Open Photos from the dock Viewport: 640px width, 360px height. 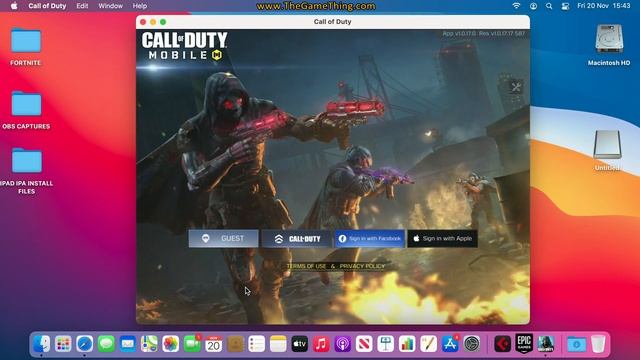click(x=171, y=344)
